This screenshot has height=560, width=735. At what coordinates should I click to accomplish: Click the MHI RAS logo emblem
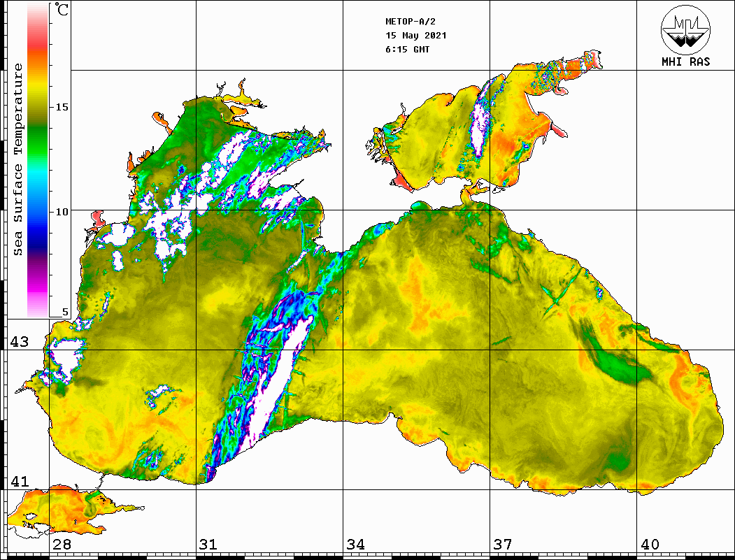tap(685, 29)
